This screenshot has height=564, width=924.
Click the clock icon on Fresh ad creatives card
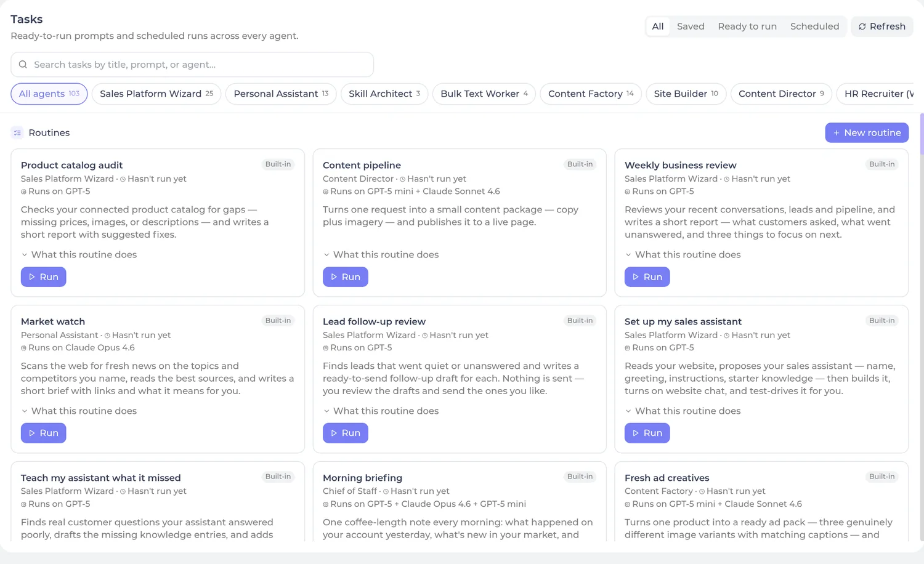click(702, 491)
